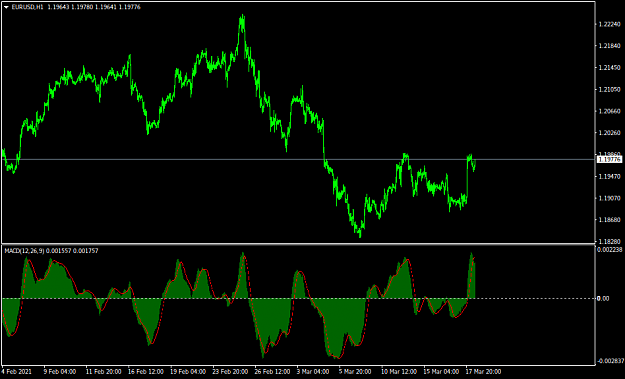Click the EURUSD,H1 chart title text
Screen dimensions: 625x379
point(28,7)
